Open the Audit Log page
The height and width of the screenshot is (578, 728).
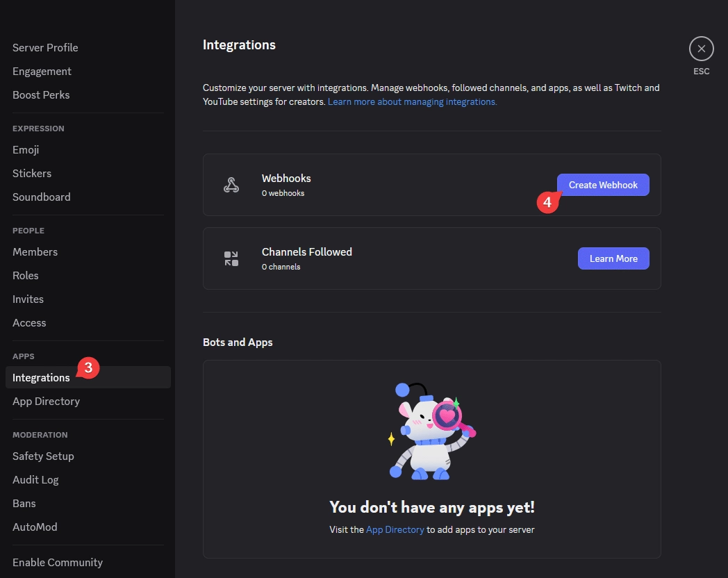(x=35, y=479)
